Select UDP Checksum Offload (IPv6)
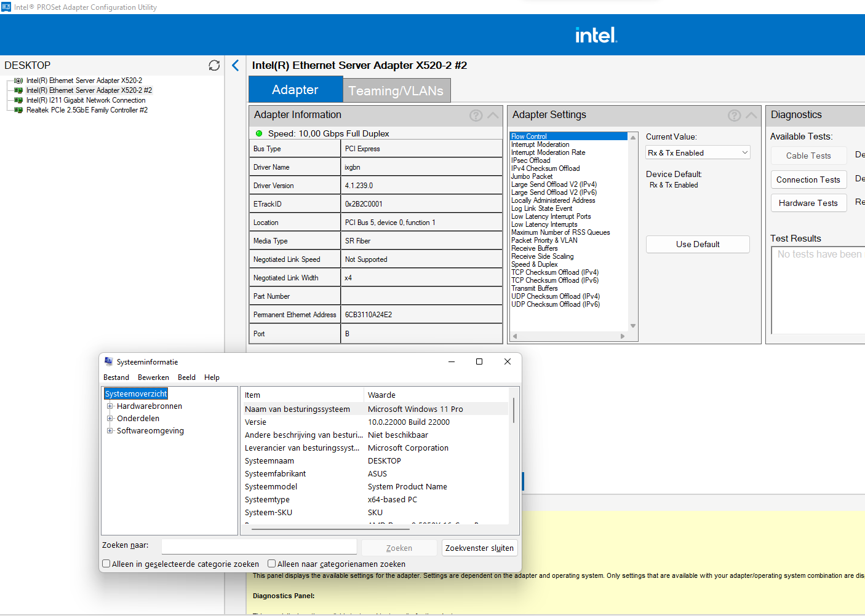This screenshot has width=865, height=616. click(x=555, y=304)
